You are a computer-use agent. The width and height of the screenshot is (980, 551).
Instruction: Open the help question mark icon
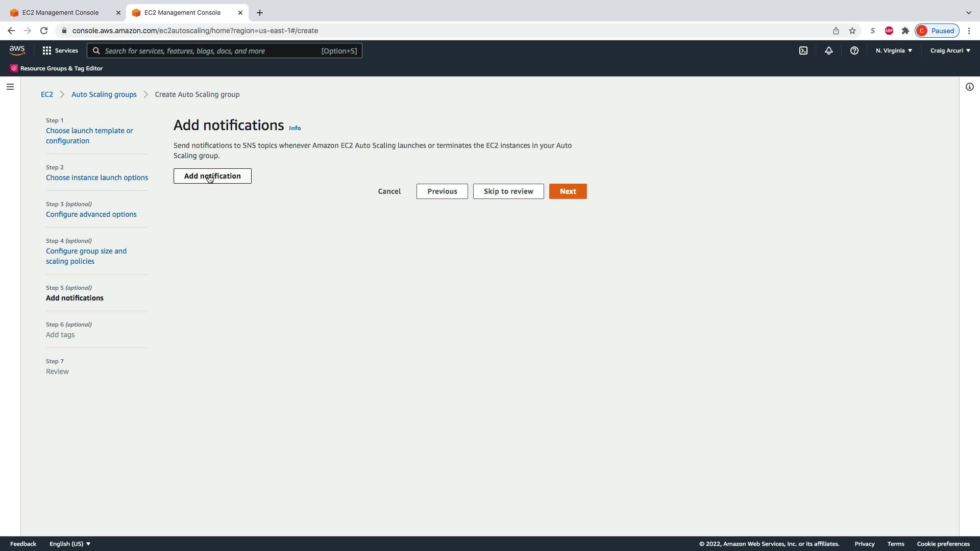pyautogui.click(x=854, y=51)
